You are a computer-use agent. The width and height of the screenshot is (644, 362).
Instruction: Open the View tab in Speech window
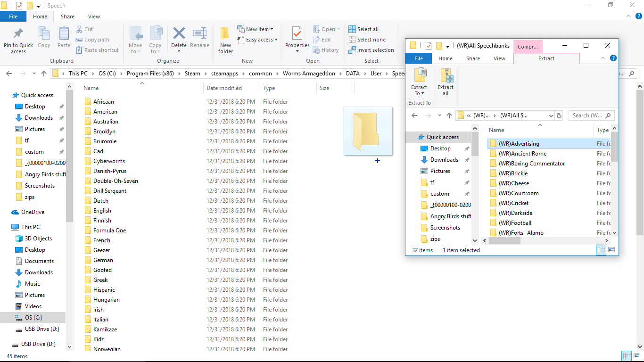(x=94, y=16)
